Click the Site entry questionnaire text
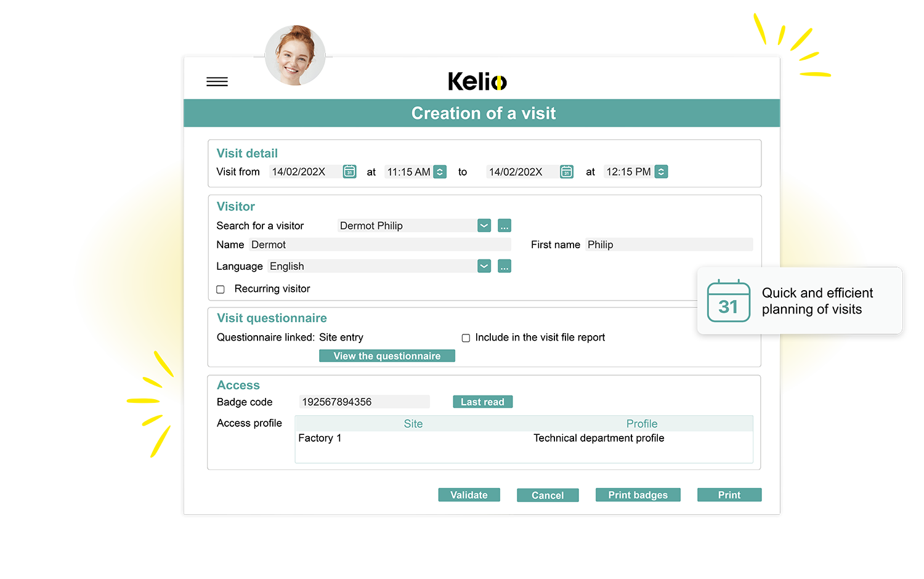 coord(341,338)
